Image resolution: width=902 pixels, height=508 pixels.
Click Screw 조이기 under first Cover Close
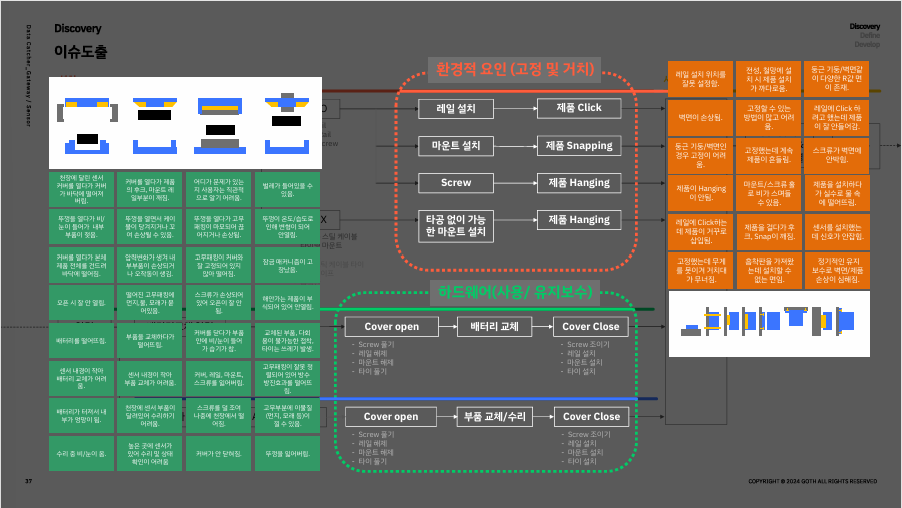click(x=588, y=345)
